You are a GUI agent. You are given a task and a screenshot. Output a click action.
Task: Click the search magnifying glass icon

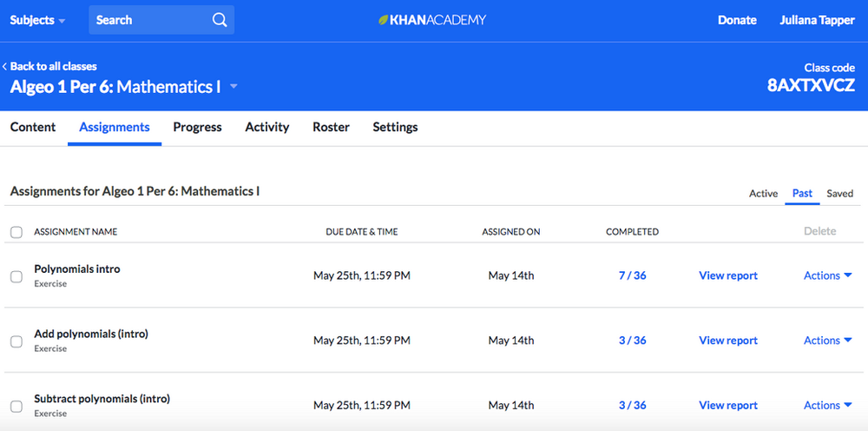click(220, 20)
